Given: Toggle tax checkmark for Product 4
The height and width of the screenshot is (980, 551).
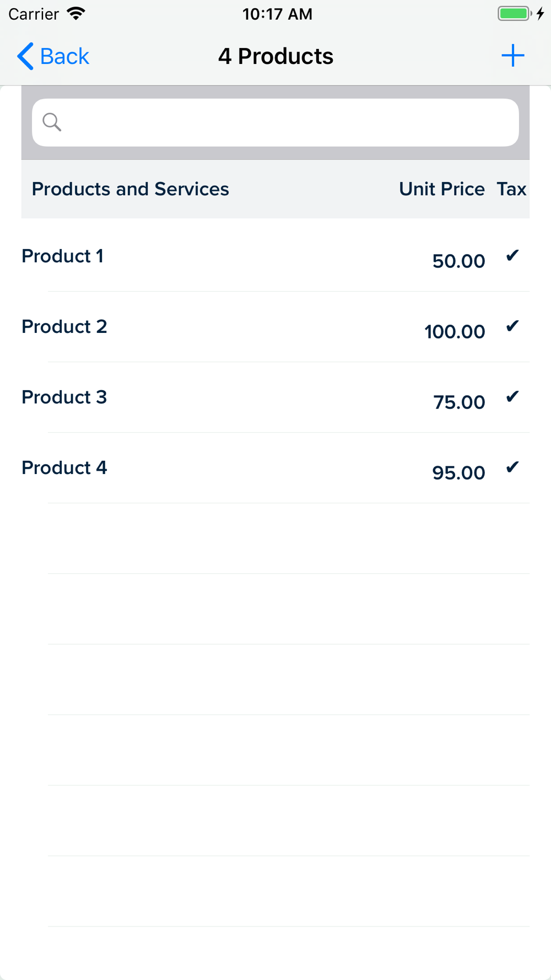Looking at the screenshot, I should click(512, 467).
